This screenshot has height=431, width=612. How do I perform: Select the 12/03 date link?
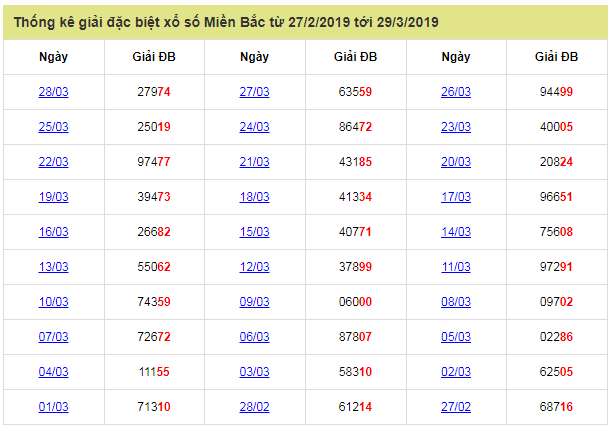(255, 267)
